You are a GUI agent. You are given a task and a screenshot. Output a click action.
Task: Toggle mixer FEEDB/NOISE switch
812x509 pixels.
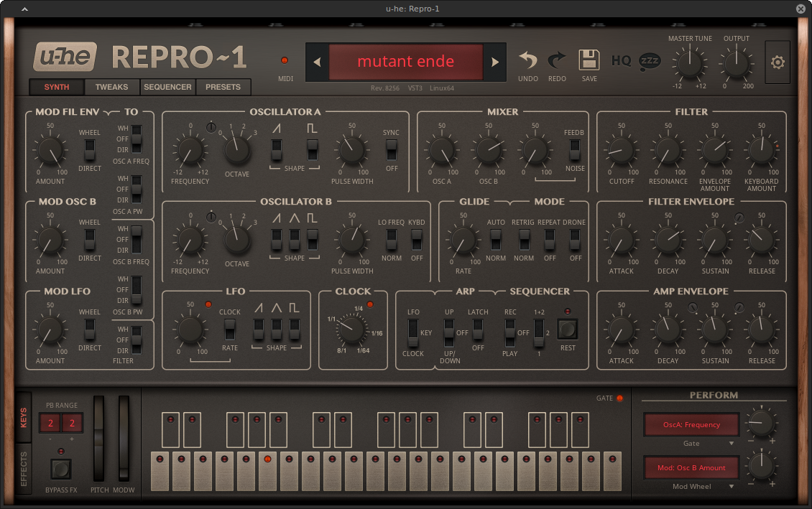click(x=574, y=149)
